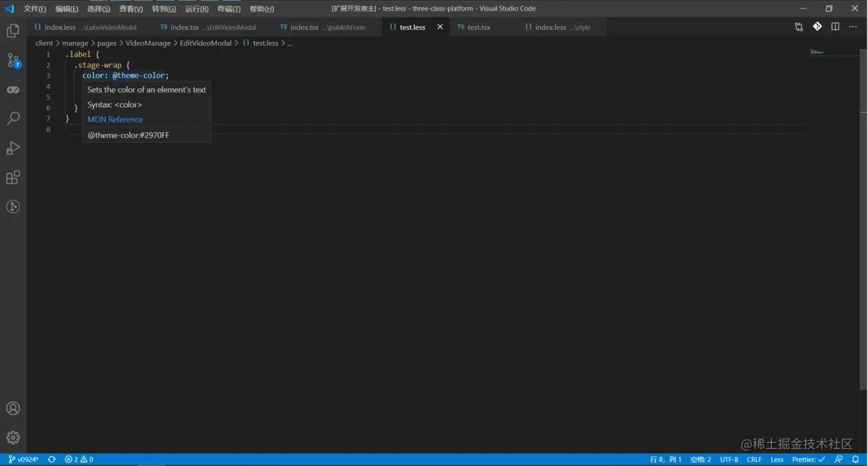The image size is (868, 466).
Task: Open the 选择(S) menu
Action: pyautogui.click(x=99, y=8)
